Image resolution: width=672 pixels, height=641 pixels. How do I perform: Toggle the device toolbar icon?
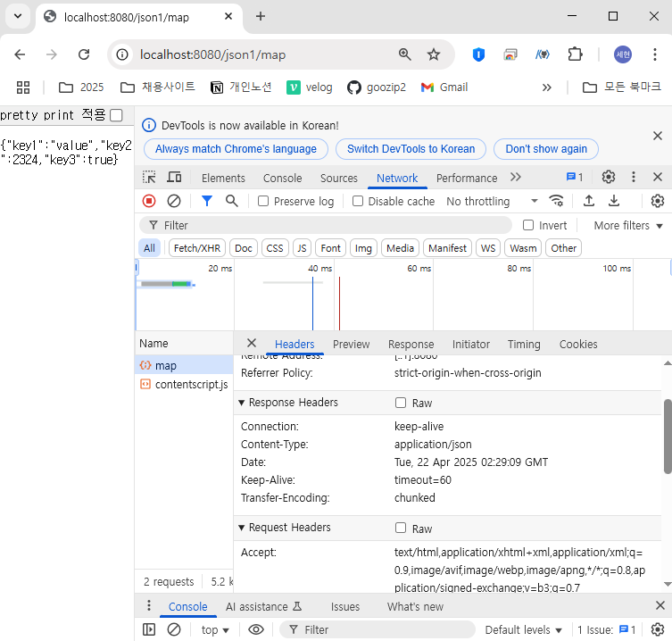174,177
